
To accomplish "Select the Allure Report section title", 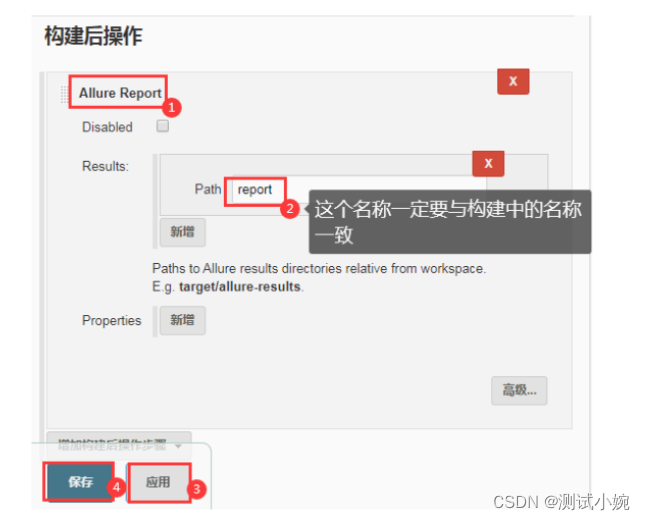I will click(120, 93).
